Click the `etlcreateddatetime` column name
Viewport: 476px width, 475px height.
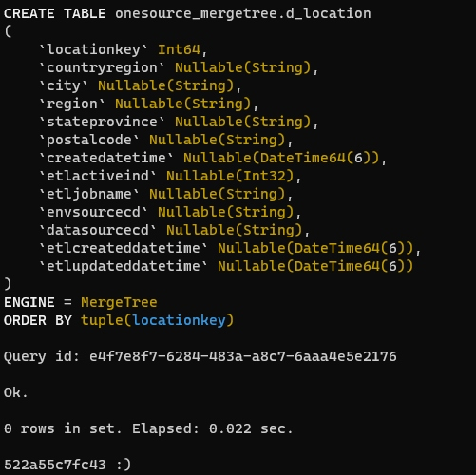(x=124, y=248)
